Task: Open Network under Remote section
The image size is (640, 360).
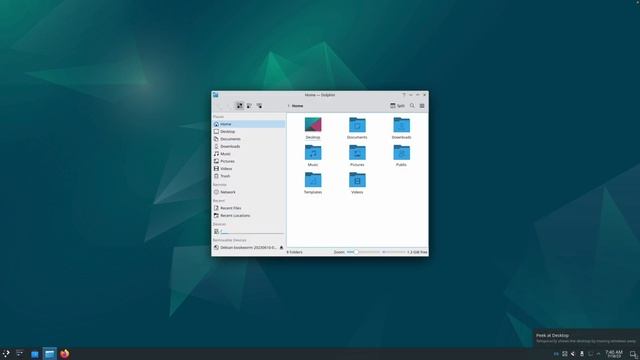Action: coord(249,192)
